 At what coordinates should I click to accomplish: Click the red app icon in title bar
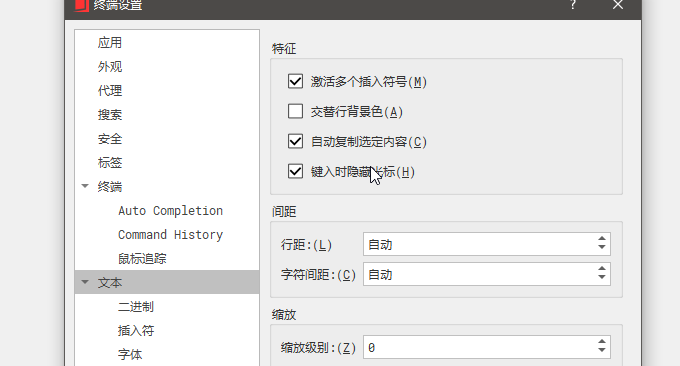[x=81, y=5]
